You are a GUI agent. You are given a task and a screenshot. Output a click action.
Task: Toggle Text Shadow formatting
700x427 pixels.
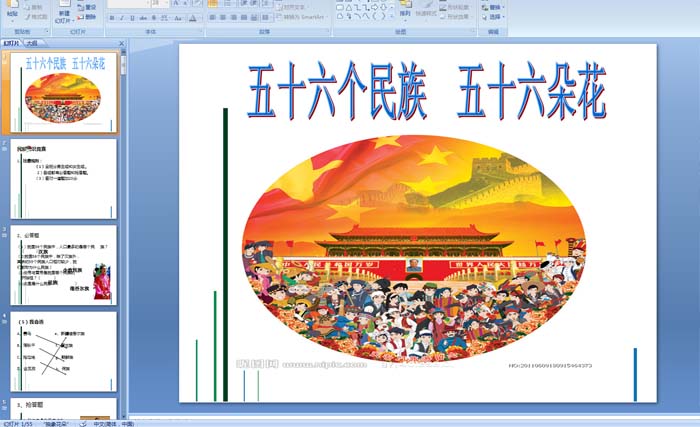point(154,18)
